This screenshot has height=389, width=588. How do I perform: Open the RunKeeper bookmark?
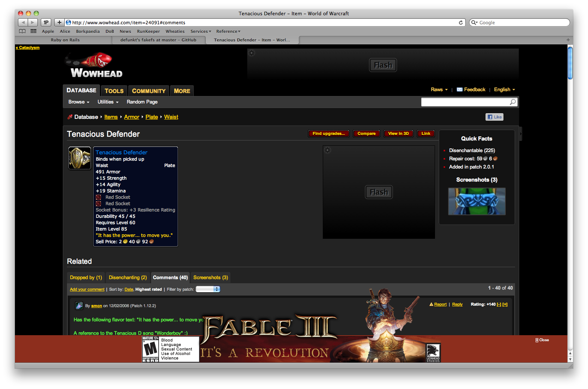click(x=148, y=31)
